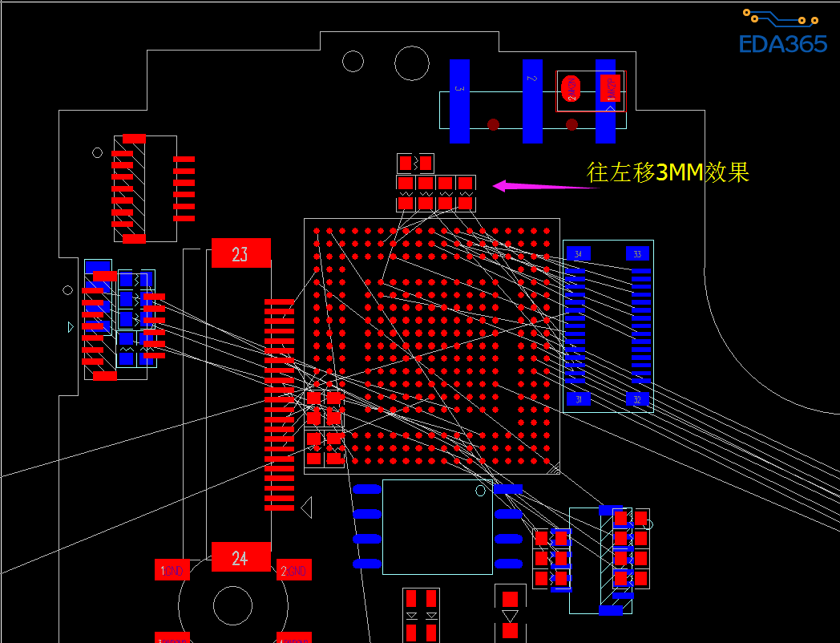Select blue connector pad 31
Screen dimensions: 840x643
click(579, 399)
